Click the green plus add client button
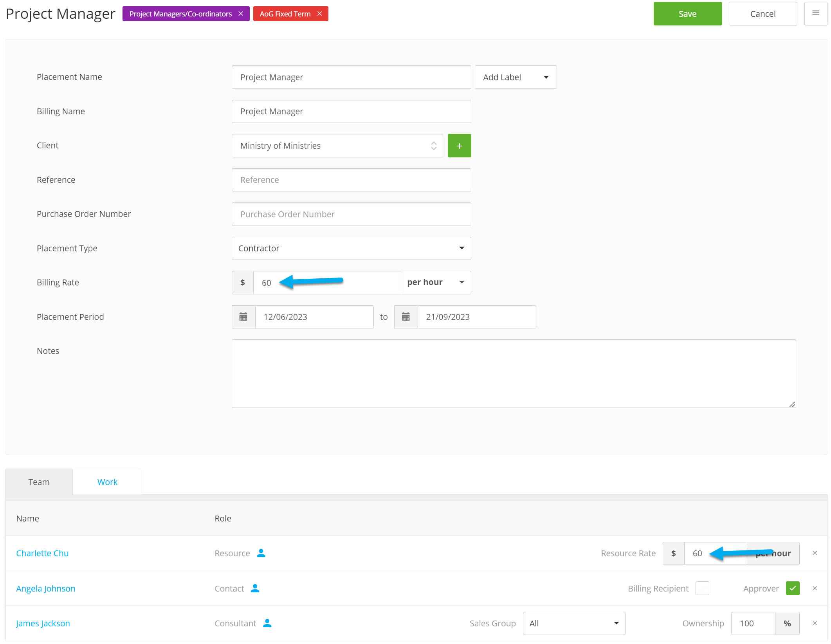 [459, 146]
